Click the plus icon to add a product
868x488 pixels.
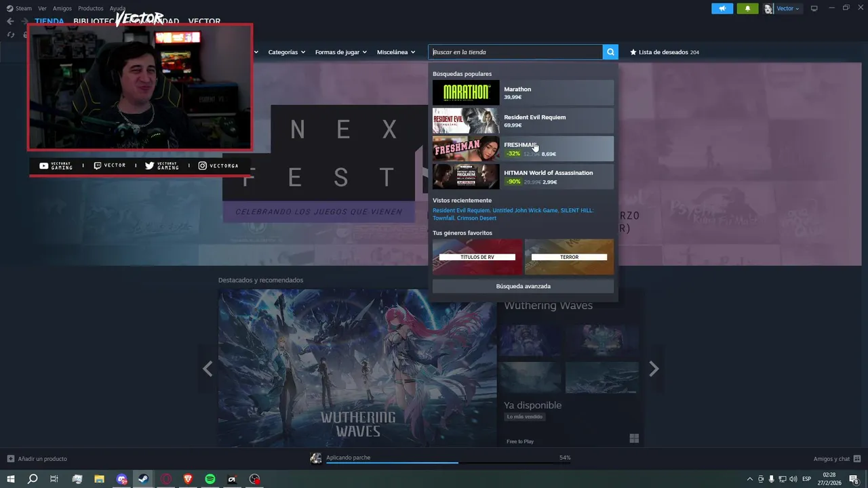10,459
